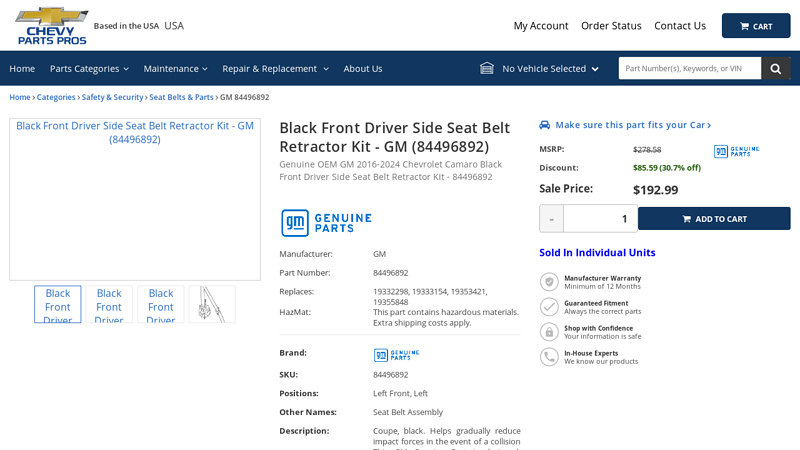Click the Manufacturer Warranty shield icon
This screenshot has height=450, width=800.
point(549,282)
